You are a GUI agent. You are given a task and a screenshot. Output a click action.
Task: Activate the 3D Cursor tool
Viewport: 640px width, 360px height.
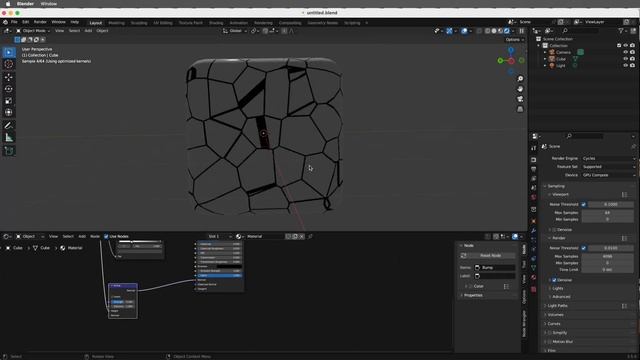pyautogui.click(x=9, y=64)
